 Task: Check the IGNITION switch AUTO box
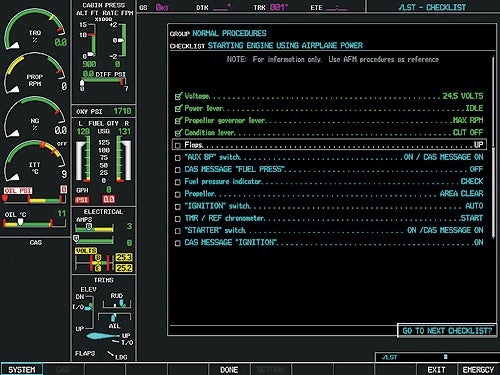click(x=178, y=206)
